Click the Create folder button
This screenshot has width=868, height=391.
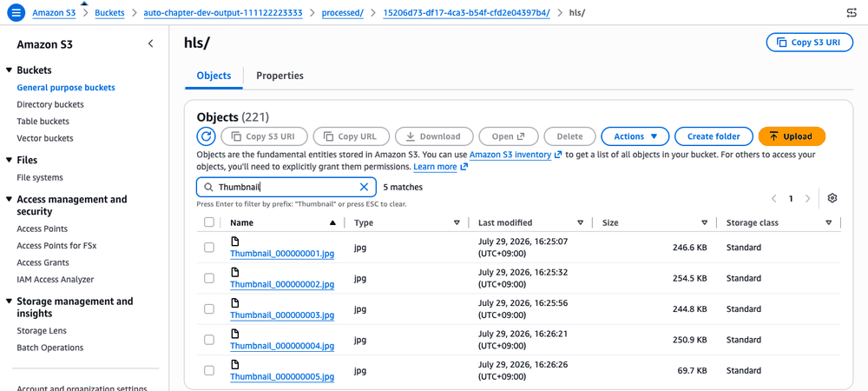pyautogui.click(x=714, y=136)
